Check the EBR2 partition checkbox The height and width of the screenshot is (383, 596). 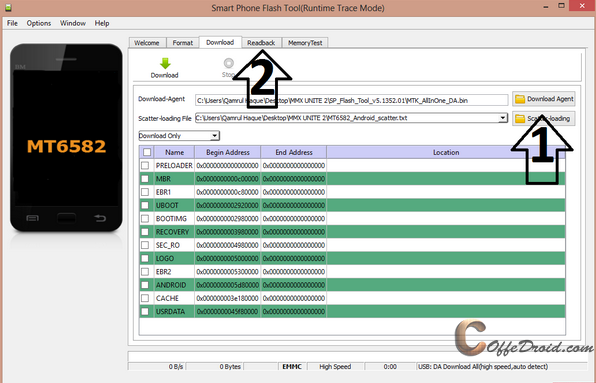click(x=145, y=272)
